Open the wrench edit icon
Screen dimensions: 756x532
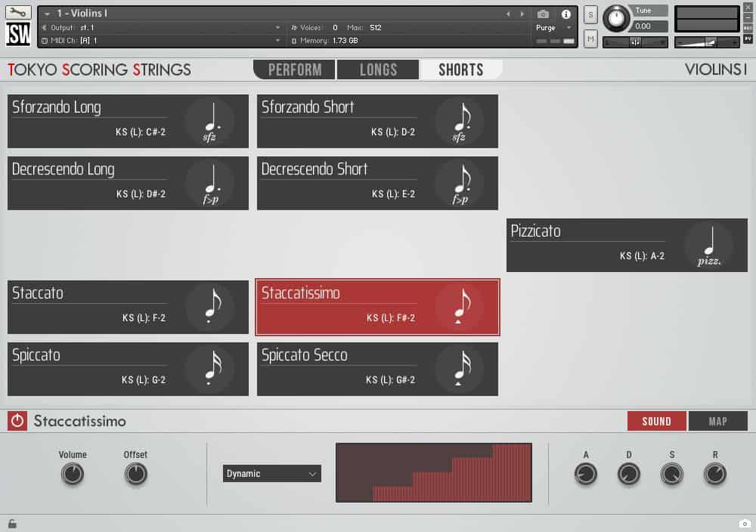pos(18,12)
